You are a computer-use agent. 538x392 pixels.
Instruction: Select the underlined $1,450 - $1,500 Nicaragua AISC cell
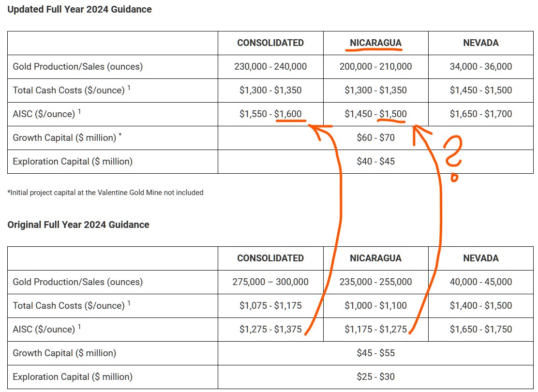(375, 114)
